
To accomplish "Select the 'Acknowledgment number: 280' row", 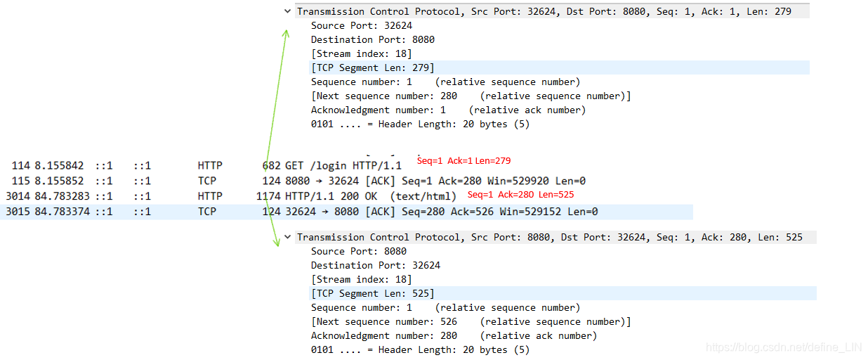I will point(454,335).
